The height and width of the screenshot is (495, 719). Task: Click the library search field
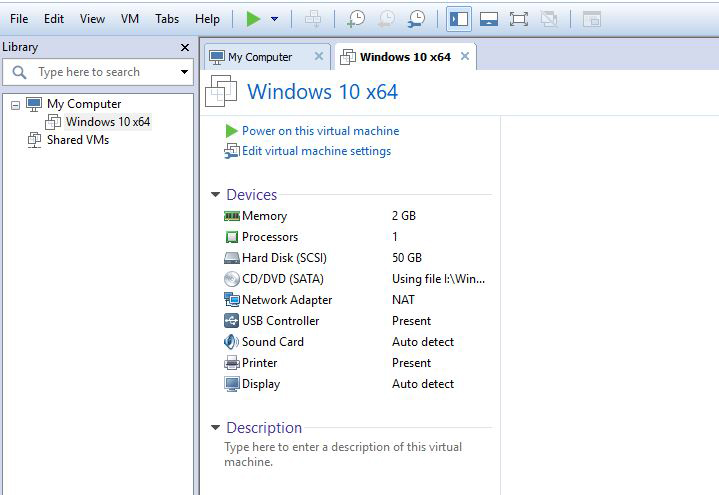point(98,72)
